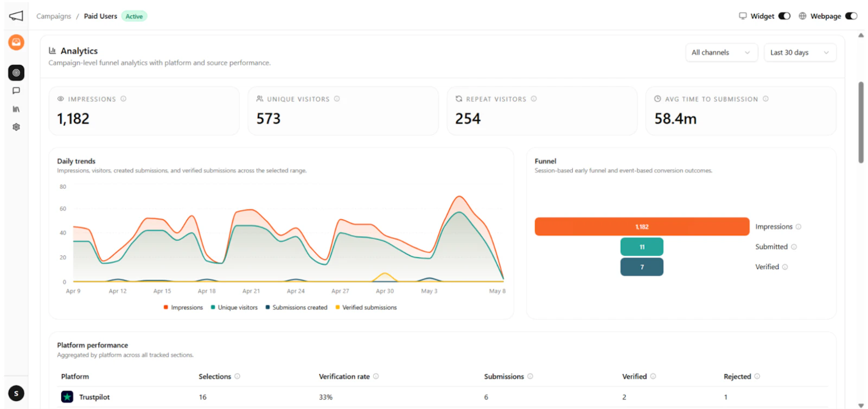Viewport: 868px width, 409px height.
Task: Click the Webpage globe icon
Action: (x=802, y=16)
